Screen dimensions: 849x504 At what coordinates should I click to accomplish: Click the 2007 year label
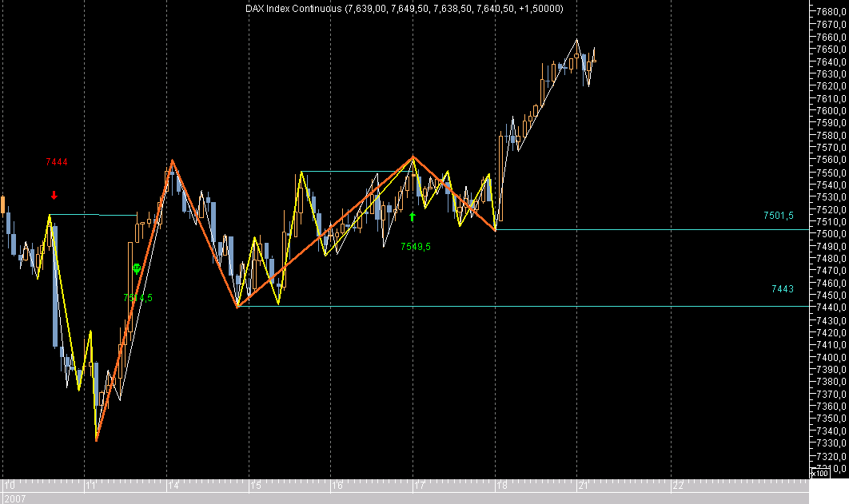click(14, 496)
